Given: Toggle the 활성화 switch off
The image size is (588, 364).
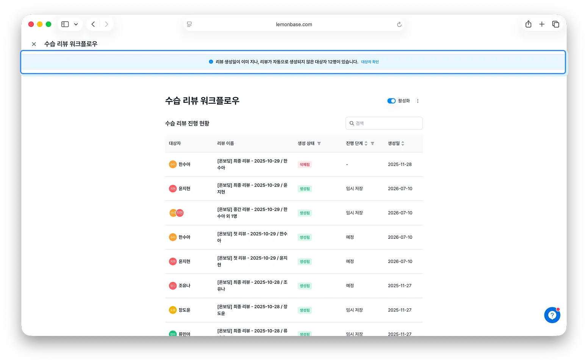Looking at the screenshot, I should (x=391, y=101).
